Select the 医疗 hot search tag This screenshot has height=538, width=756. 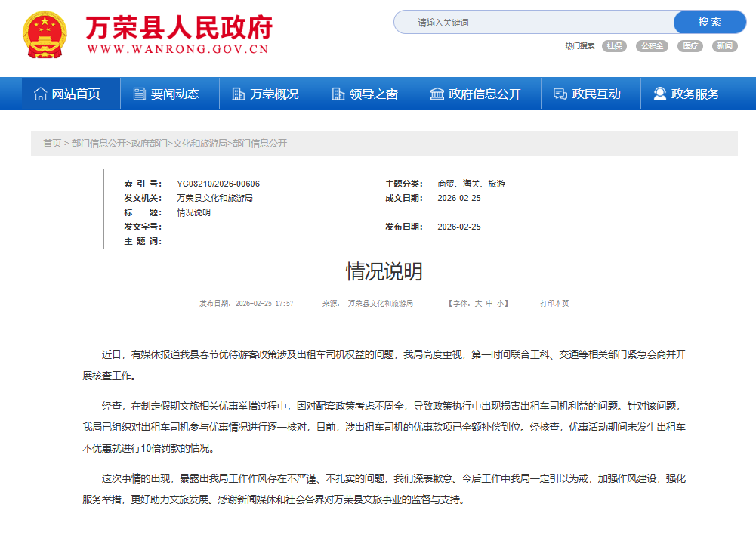click(x=690, y=46)
